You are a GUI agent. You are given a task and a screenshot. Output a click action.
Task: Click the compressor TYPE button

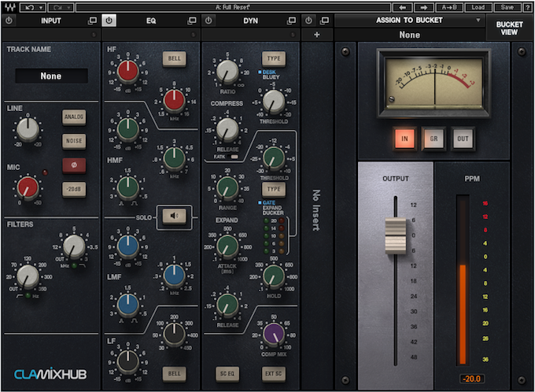[274, 59]
